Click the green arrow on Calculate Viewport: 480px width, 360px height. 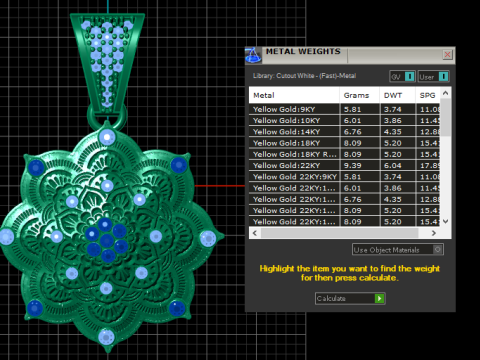coord(379,298)
